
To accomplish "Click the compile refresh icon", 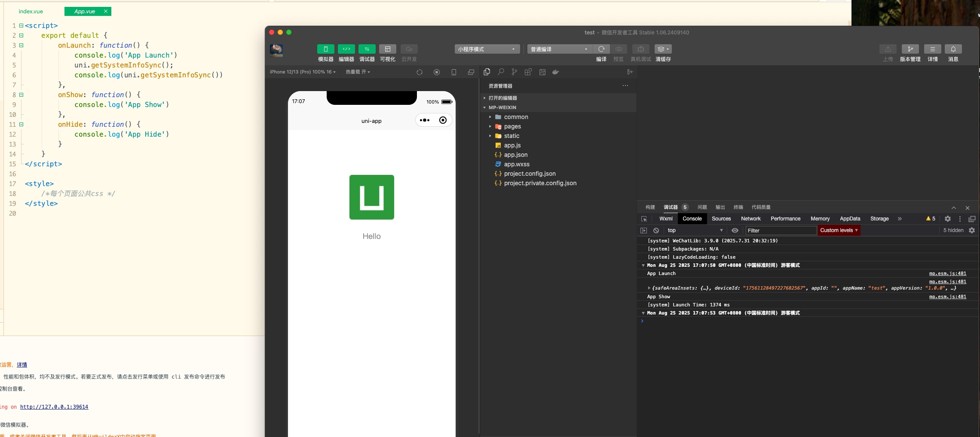I will 601,49.
